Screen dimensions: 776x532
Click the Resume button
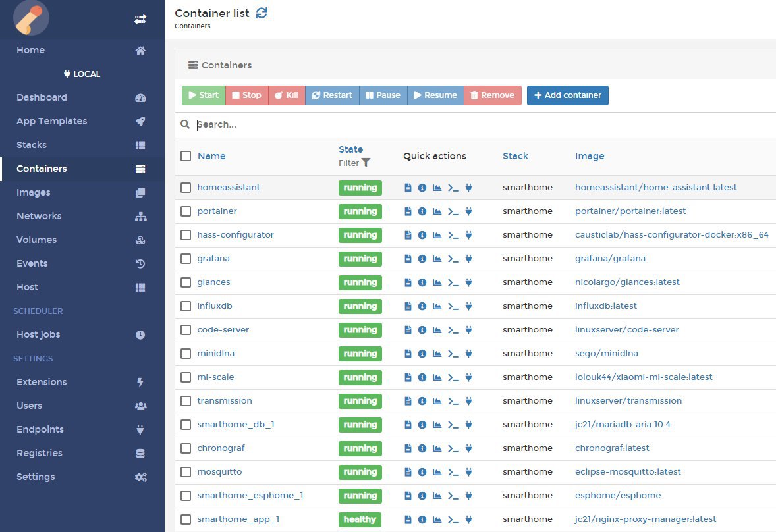click(x=435, y=95)
